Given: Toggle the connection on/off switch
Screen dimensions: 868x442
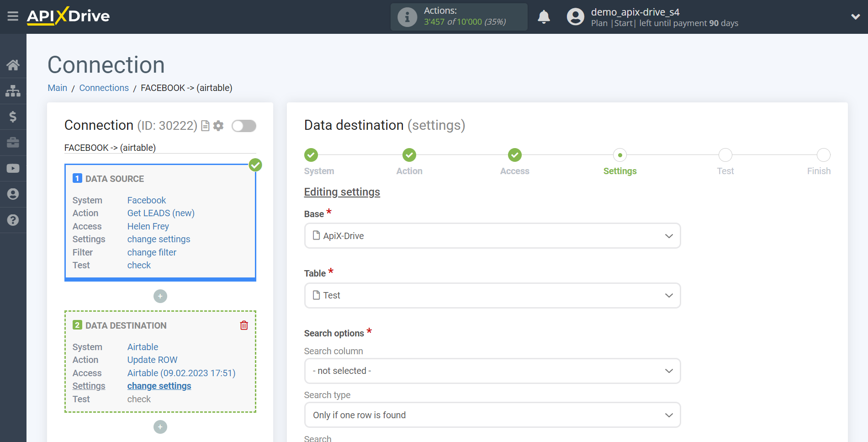Looking at the screenshot, I should pos(244,126).
